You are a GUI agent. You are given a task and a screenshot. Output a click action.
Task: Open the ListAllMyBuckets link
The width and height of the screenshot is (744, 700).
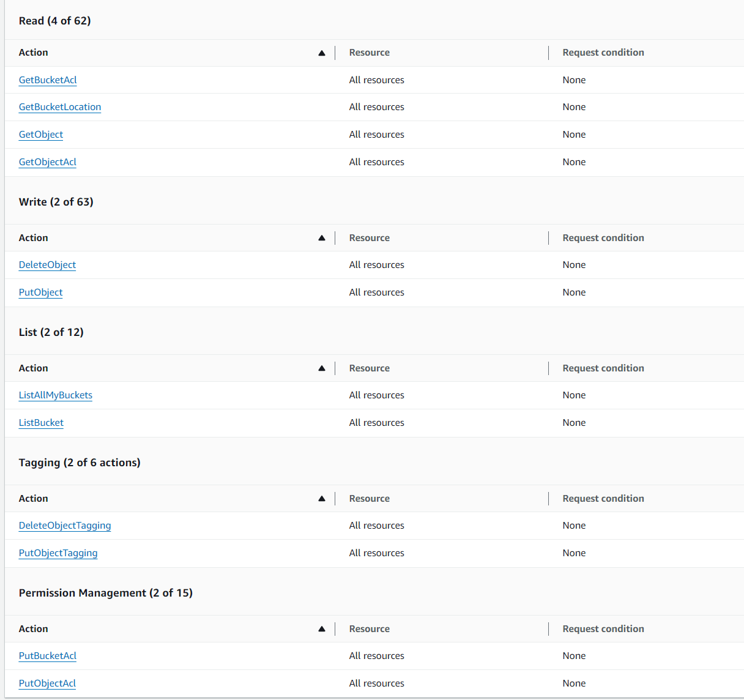coord(56,395)
